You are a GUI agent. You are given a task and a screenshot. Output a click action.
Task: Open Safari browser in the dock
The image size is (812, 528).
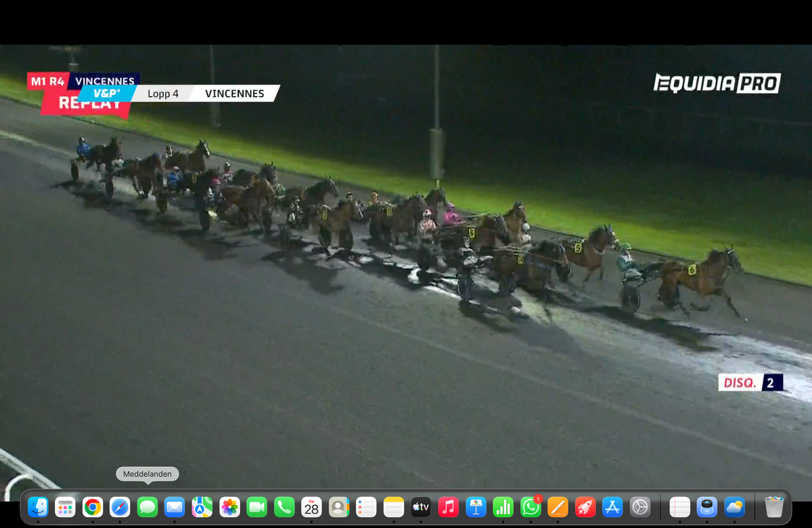(x=120, y=506)
